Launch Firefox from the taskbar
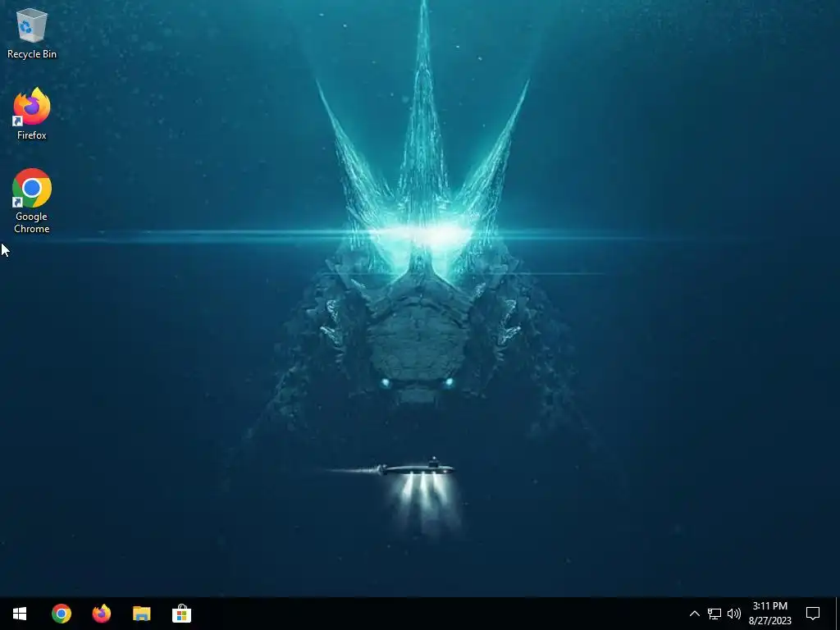 (x=102, y=614)
